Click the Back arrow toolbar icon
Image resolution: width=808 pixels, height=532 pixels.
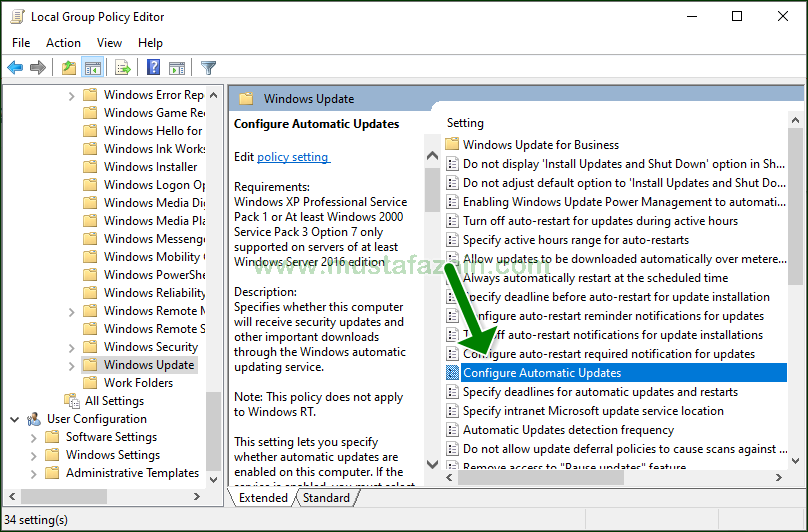pos(15,67)
